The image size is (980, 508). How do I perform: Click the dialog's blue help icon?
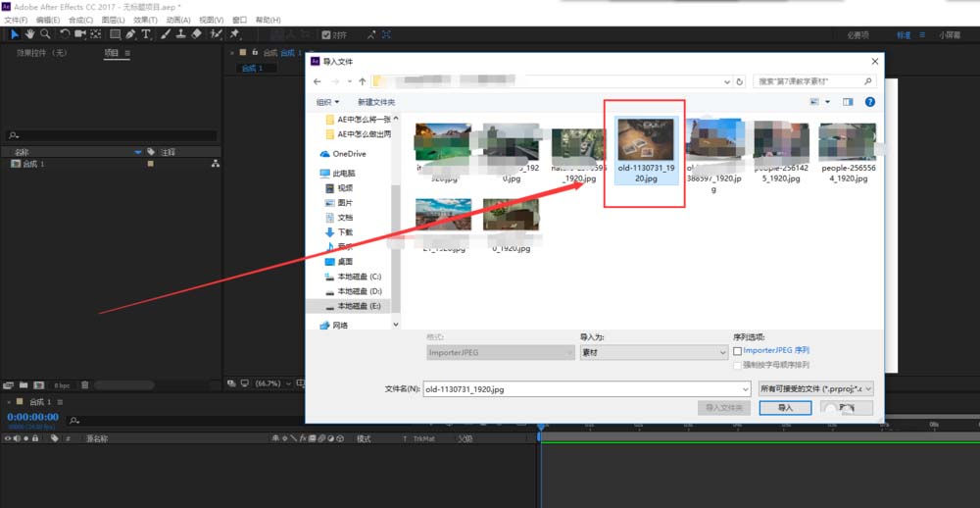(869, 101)
